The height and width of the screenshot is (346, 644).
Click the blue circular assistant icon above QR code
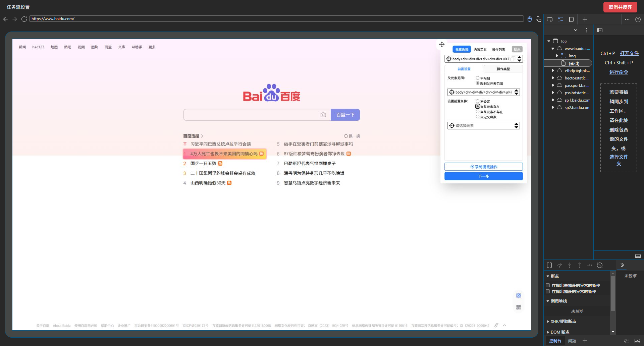click(x=519, y=295)
